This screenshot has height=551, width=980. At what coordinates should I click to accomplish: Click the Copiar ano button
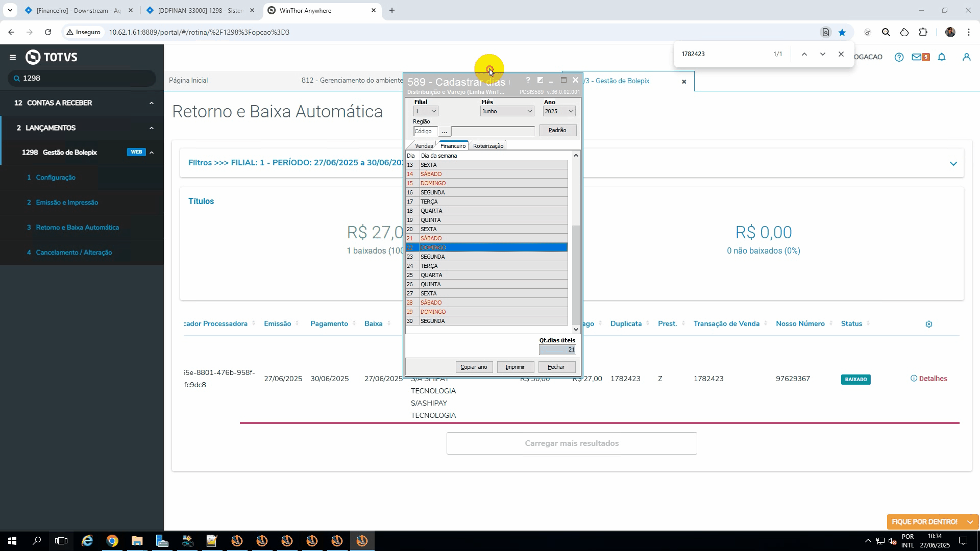click(474, 367)
